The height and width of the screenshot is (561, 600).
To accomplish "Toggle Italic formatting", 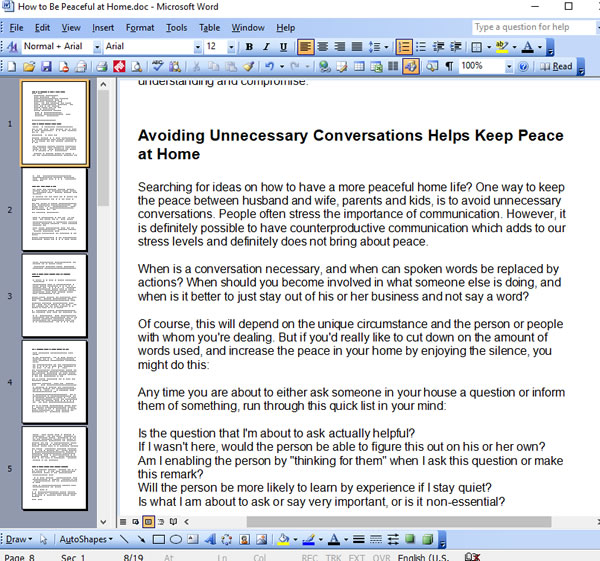I will tap(266, 47).
